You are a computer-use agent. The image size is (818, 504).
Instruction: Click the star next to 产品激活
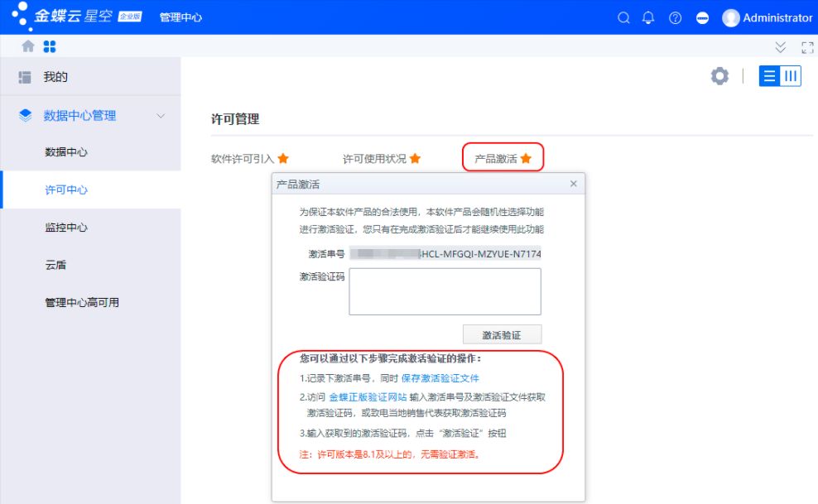tap(526, 158)
